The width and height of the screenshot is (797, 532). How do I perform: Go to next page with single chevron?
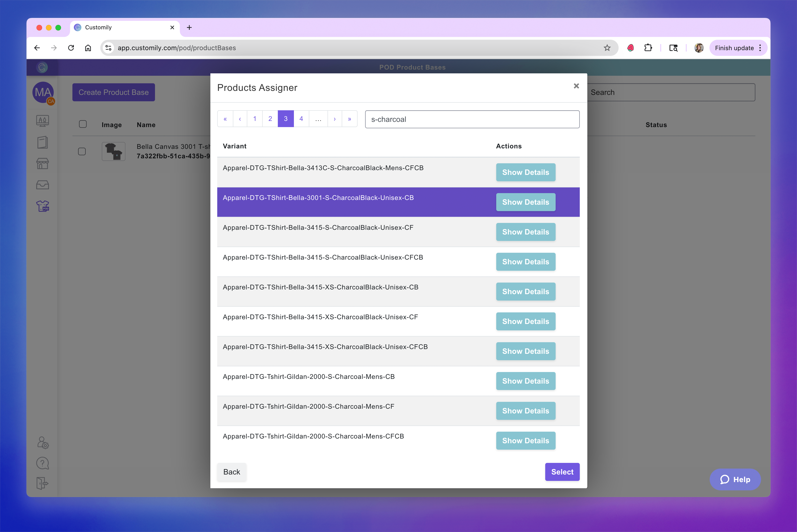[x=335, y=119]
